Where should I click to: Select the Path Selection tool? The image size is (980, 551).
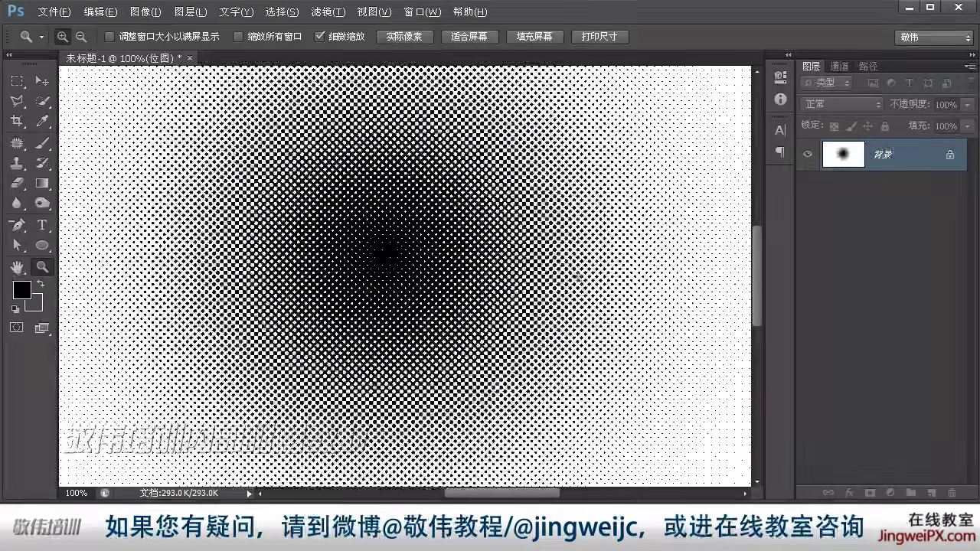[17, 246]
